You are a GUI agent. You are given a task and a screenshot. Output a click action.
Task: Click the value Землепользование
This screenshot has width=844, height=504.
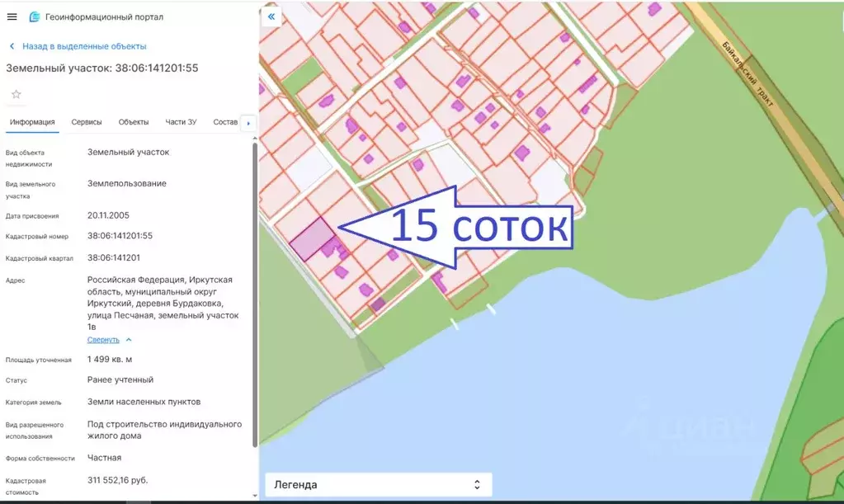pos(127,183)
